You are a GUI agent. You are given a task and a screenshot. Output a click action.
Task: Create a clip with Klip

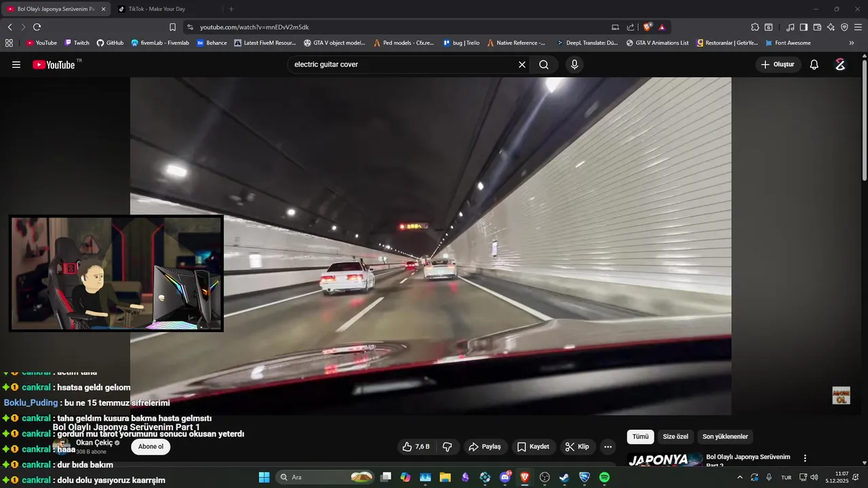click(578, 447)
